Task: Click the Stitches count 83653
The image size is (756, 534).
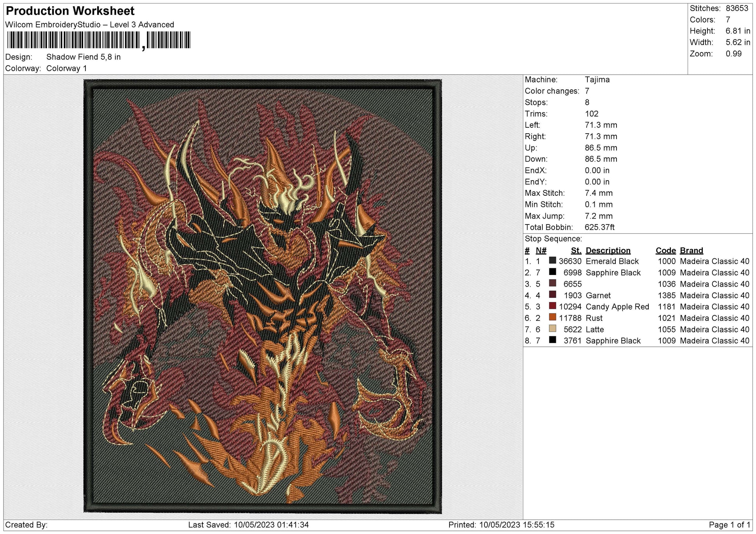Action: click(736, 8)
